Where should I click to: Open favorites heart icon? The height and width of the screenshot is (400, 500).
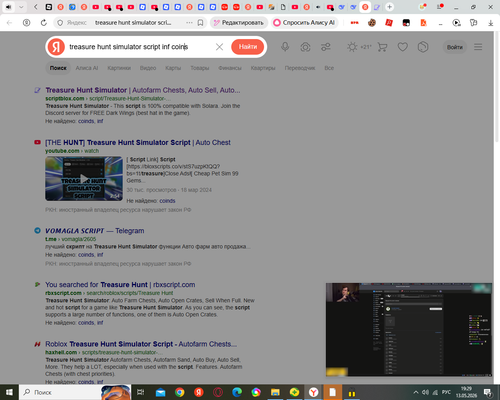[x=403, y=47]
